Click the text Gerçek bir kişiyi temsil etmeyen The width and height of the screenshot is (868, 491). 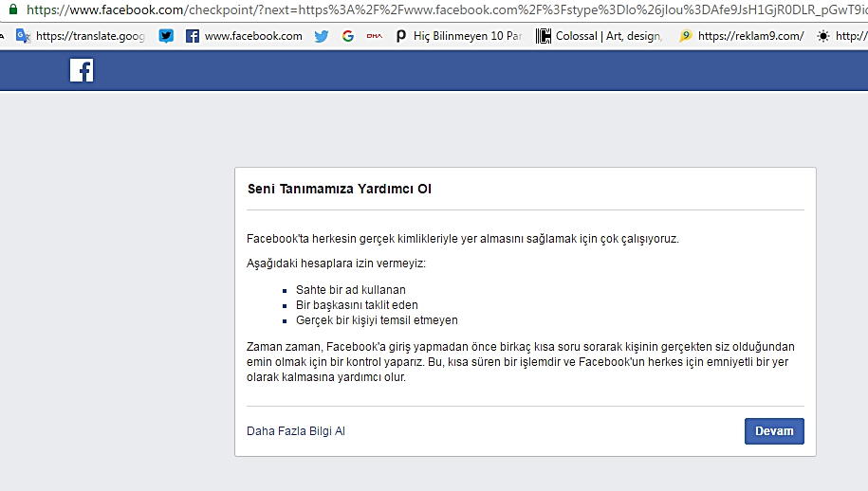coord(377,320)
